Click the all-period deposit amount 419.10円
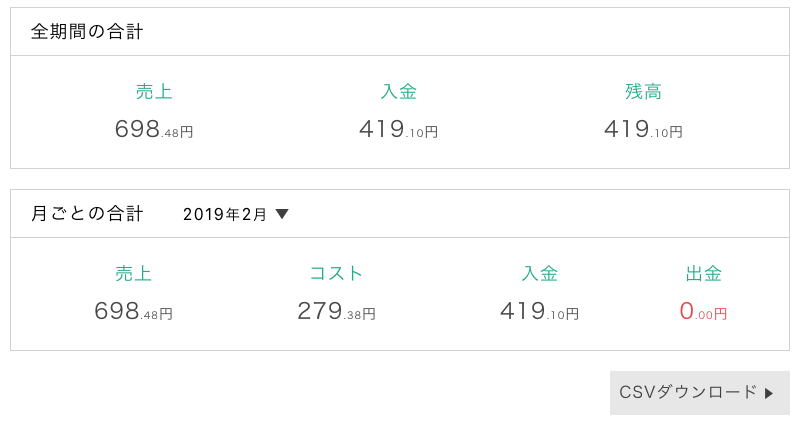810x421 pixels. 399,129
